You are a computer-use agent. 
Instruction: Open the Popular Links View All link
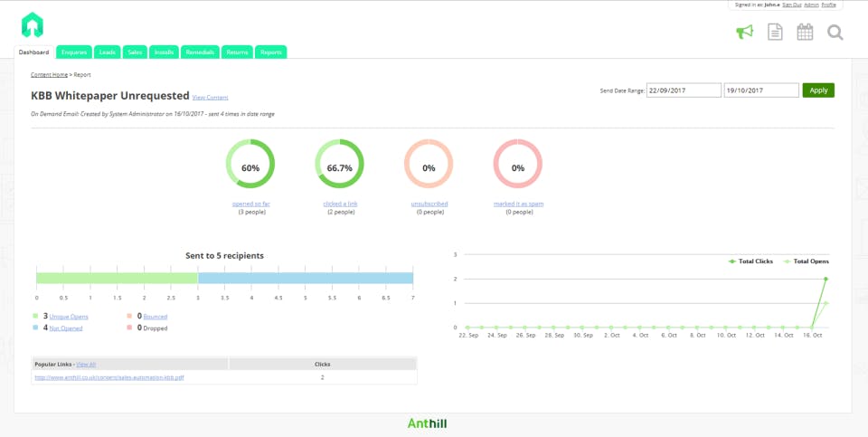pyautogui.click(x=86, y=364)
